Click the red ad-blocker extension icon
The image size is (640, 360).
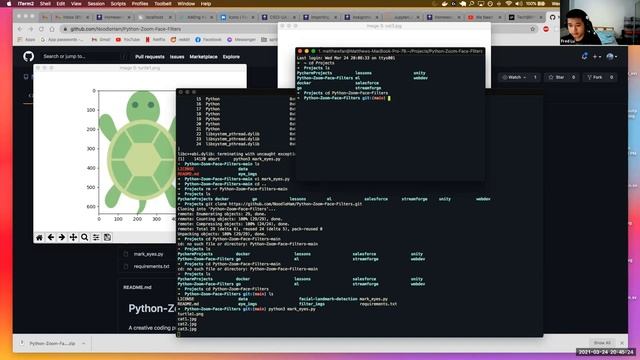tap(546, 29)
